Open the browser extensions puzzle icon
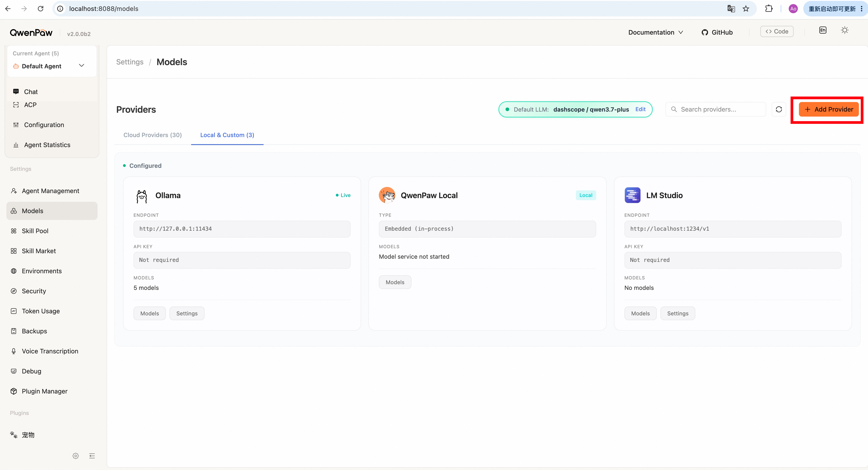Image resolution: width=868 pixels, height=470 pixels. click(769, 9)
